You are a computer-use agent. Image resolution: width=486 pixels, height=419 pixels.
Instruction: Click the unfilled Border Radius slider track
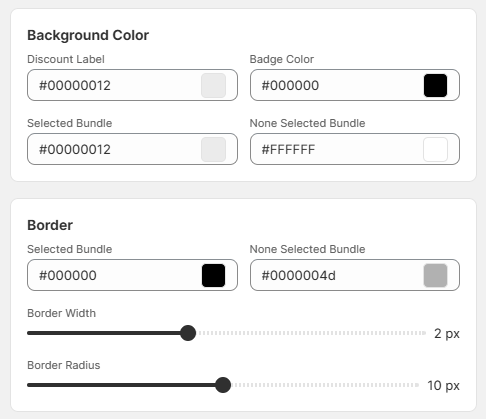point(325,385)
